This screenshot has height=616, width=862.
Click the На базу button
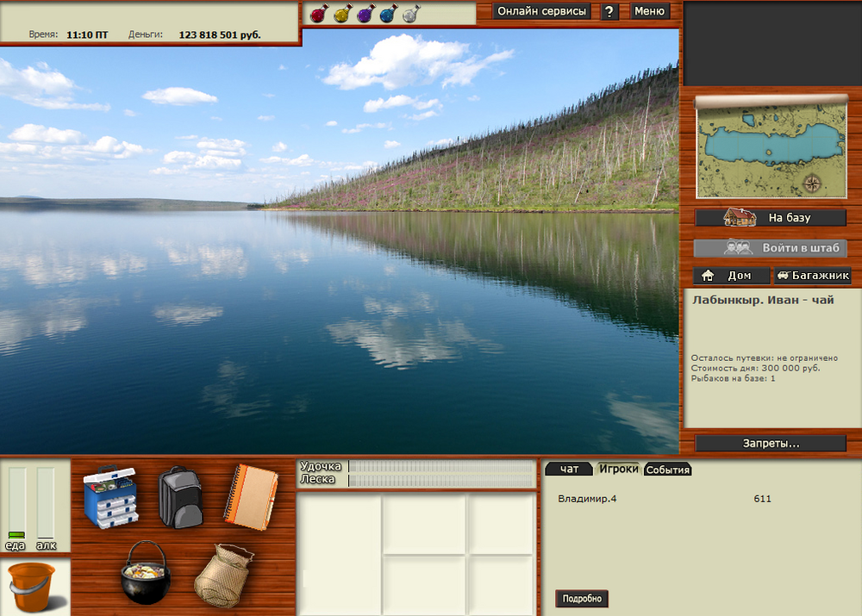pyautogui.click(x=771, y=218)
